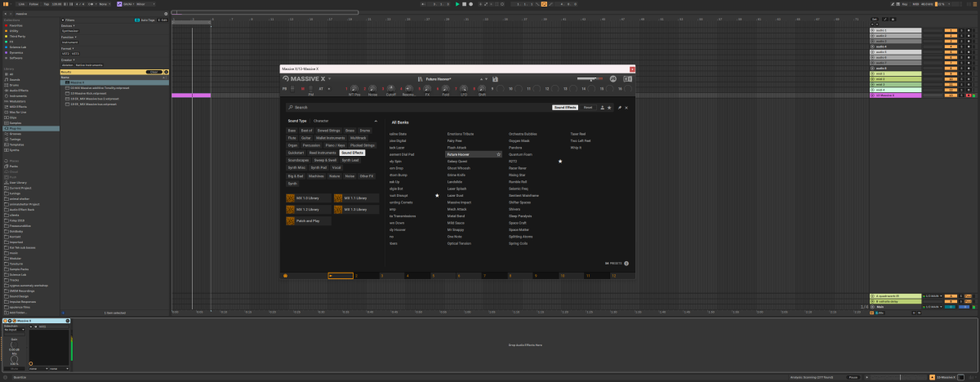This screenshot has height=382, width=980.
Task: Toggle the Drums sound type tag
Action: (x=365, y=131)
